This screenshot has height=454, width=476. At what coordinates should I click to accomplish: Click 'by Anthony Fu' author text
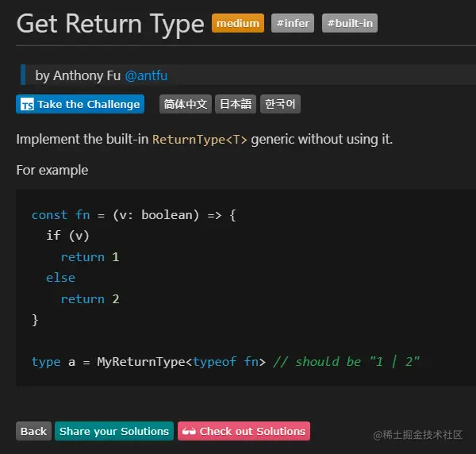tap(78, 75)
